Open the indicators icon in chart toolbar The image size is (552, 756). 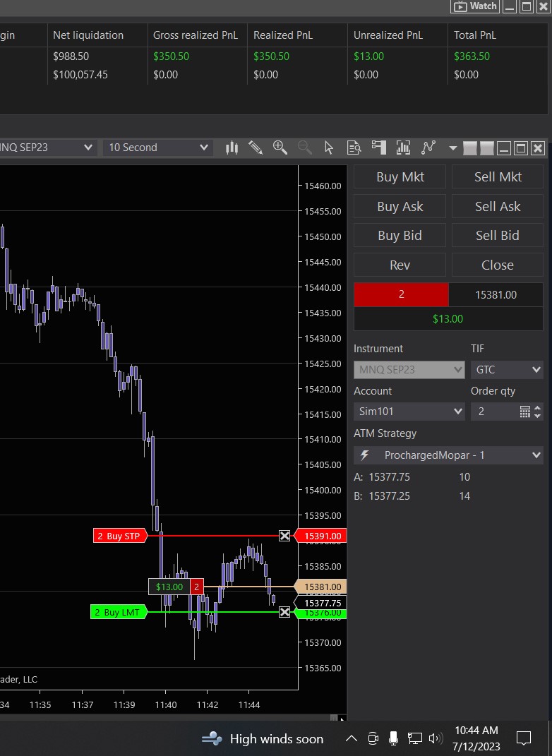click(x=403, y=148)
